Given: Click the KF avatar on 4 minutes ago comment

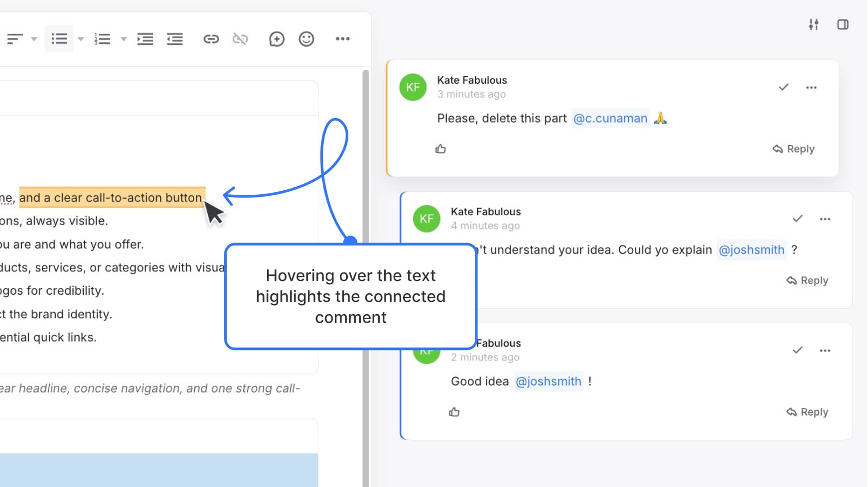Looking at the screenshot, I should pyautogui.click(x=427, y=219).
